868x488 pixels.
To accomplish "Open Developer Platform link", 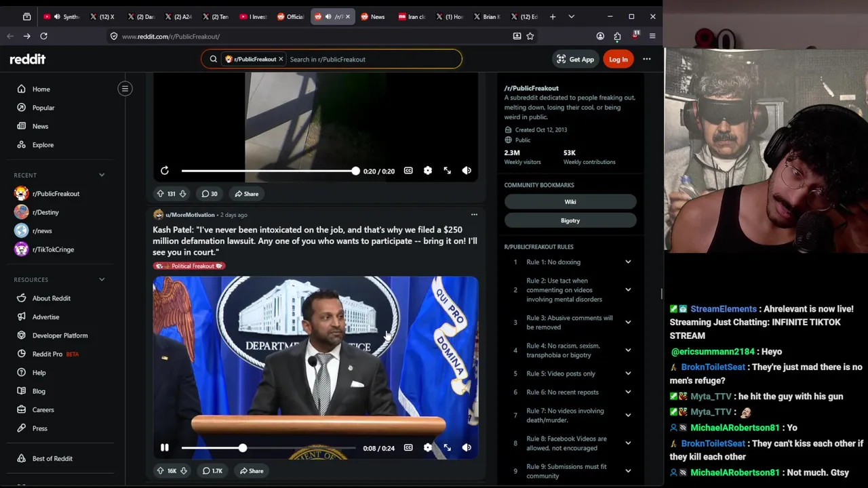I will point(60,335).
